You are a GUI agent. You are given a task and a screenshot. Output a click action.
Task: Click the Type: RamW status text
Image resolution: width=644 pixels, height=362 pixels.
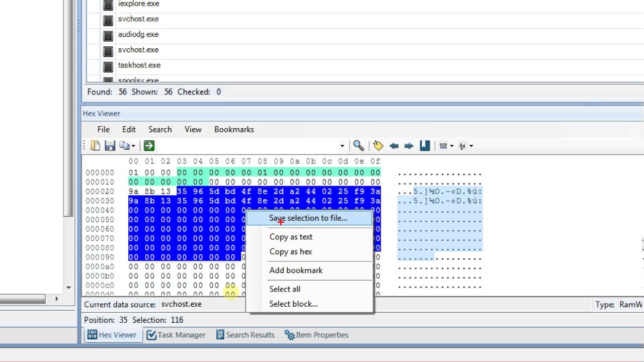pyautogui.click(x=619, y=304)
